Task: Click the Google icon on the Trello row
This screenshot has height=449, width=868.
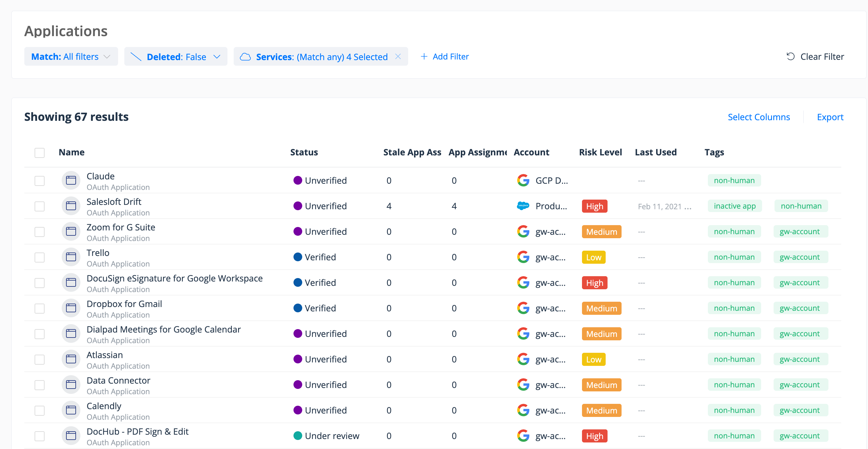Action: click(523, 257)
